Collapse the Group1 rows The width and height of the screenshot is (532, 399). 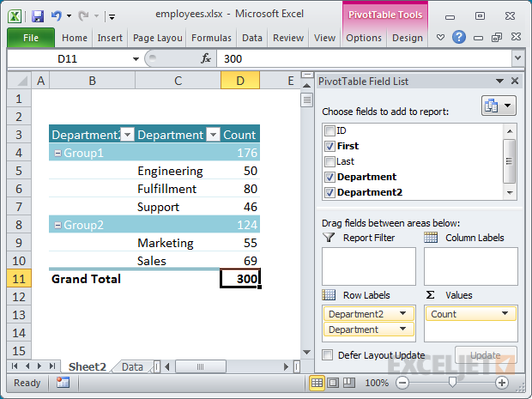(57, 153)
